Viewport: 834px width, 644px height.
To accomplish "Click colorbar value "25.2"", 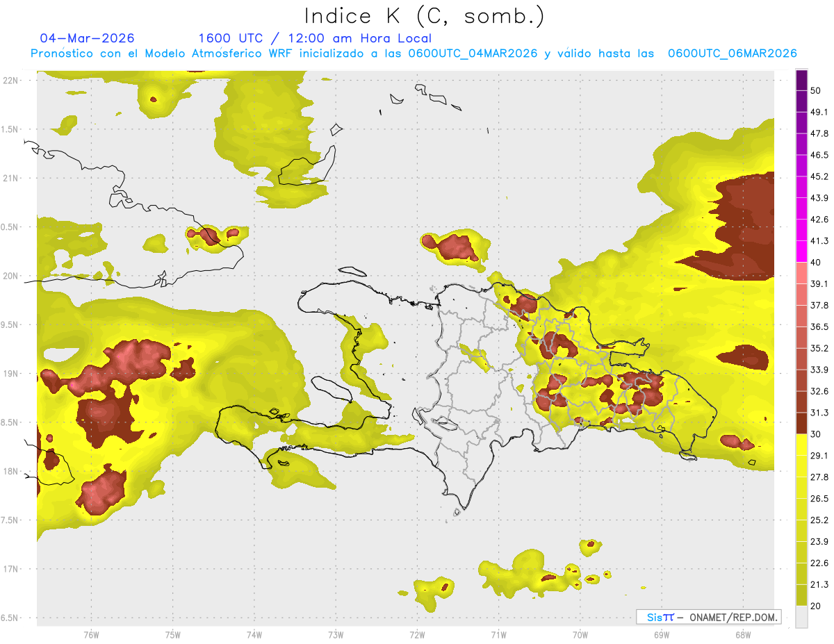I will point(819,520).
